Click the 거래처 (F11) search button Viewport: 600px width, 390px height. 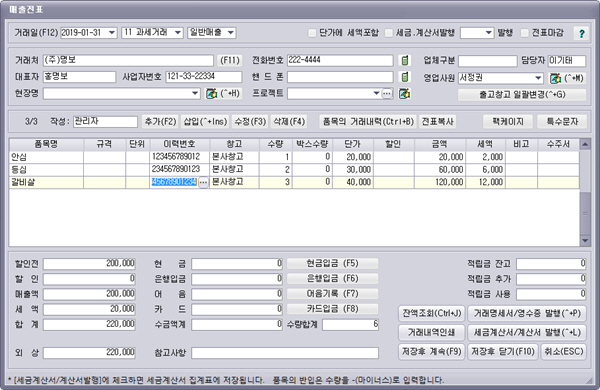click(230, 60)
